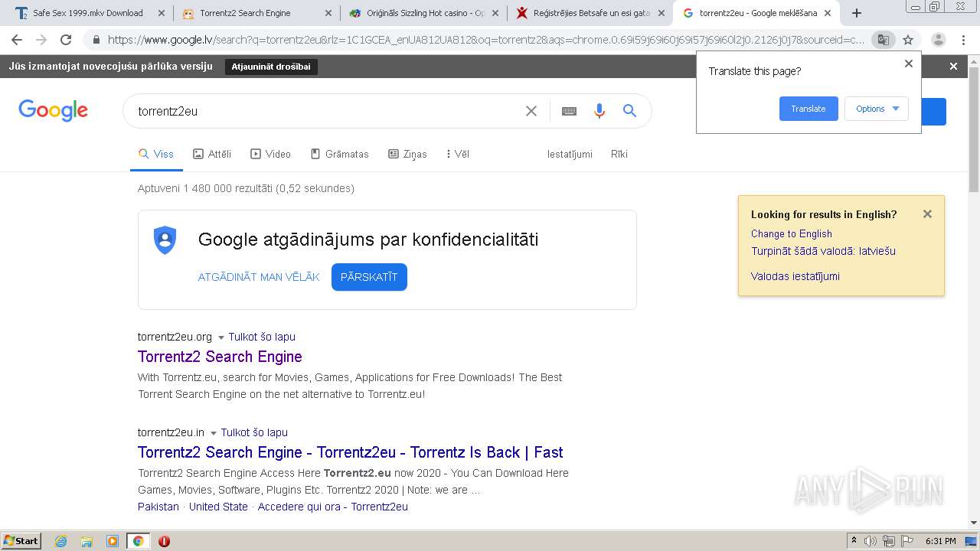Dismiss the outdated browser warning bar
The image size is (980, 551).
pyautogui.click(x=953, y=67)
